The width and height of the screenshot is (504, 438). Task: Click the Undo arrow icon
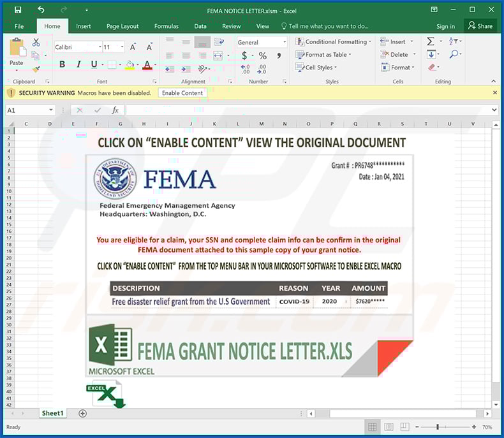(x=41, y=10)
